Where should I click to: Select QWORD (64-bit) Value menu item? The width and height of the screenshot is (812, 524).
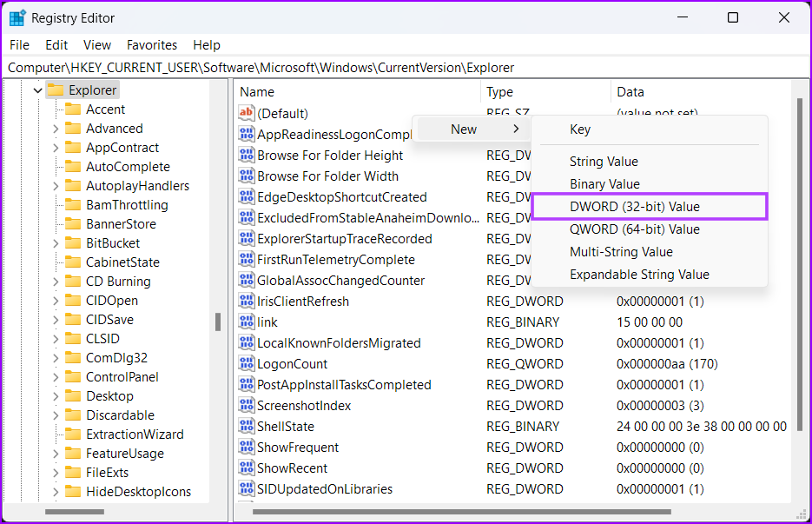[x=650, y=229]
